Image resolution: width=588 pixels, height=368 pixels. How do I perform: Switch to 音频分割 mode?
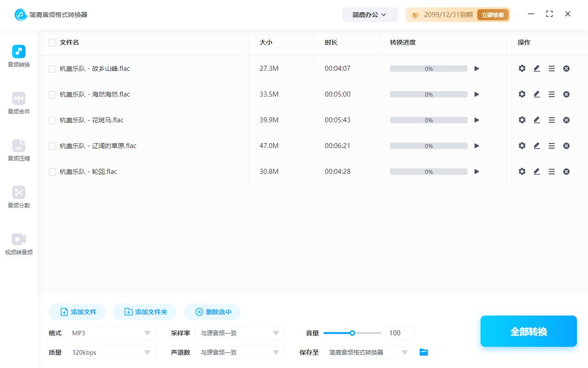click(x=18, y=197)
